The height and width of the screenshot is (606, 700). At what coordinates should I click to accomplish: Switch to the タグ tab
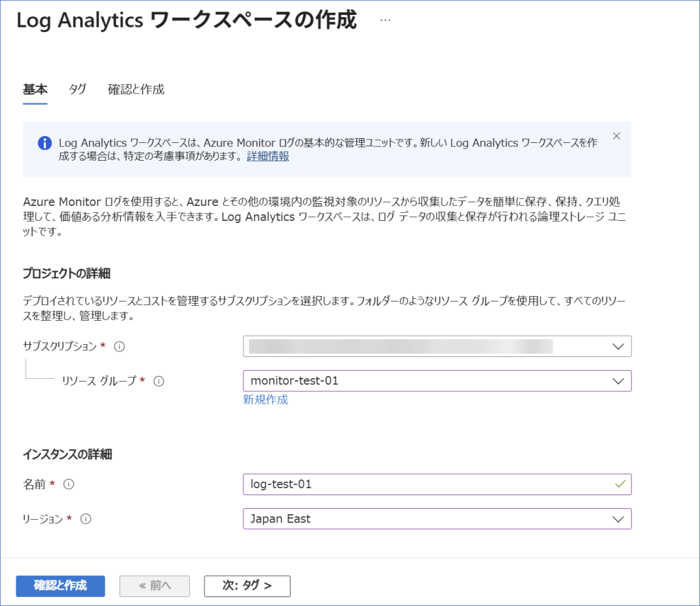(x=77, y=90)
